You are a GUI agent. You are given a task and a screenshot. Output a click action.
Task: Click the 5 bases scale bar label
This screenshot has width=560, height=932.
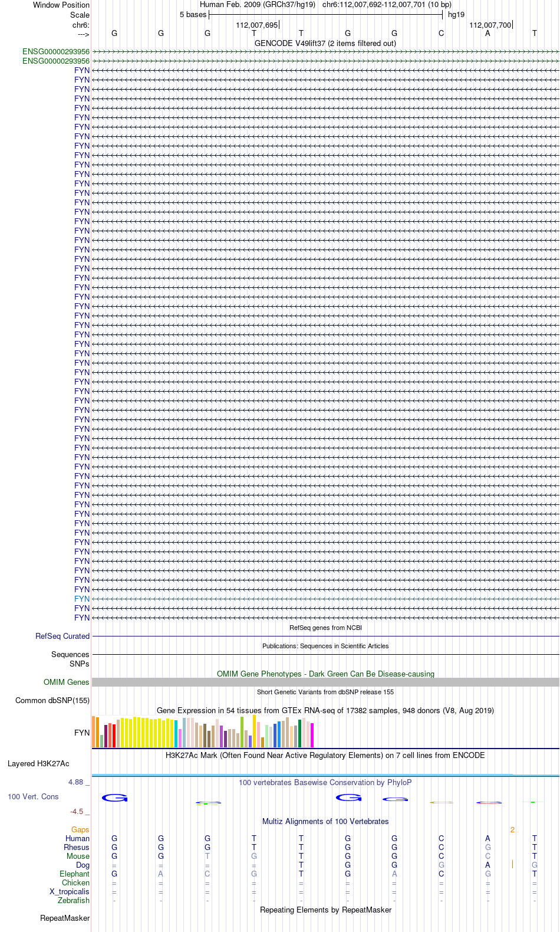click(x=193, y=15)
